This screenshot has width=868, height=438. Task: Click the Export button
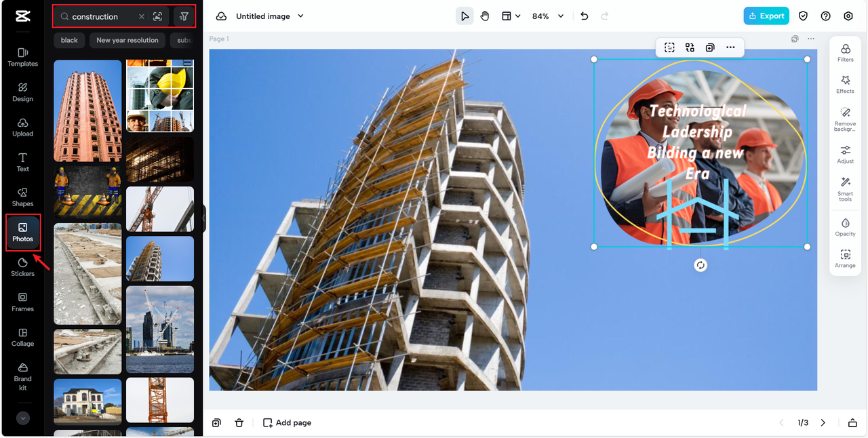[766, 16]
